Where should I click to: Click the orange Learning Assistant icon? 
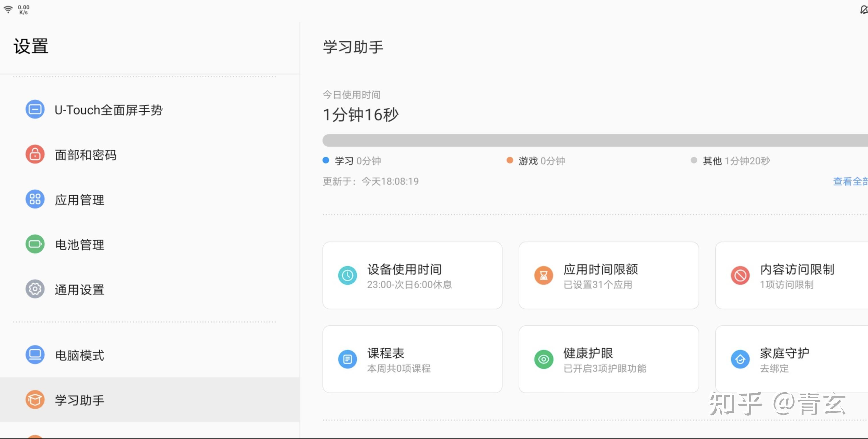[x=35, y=400]
